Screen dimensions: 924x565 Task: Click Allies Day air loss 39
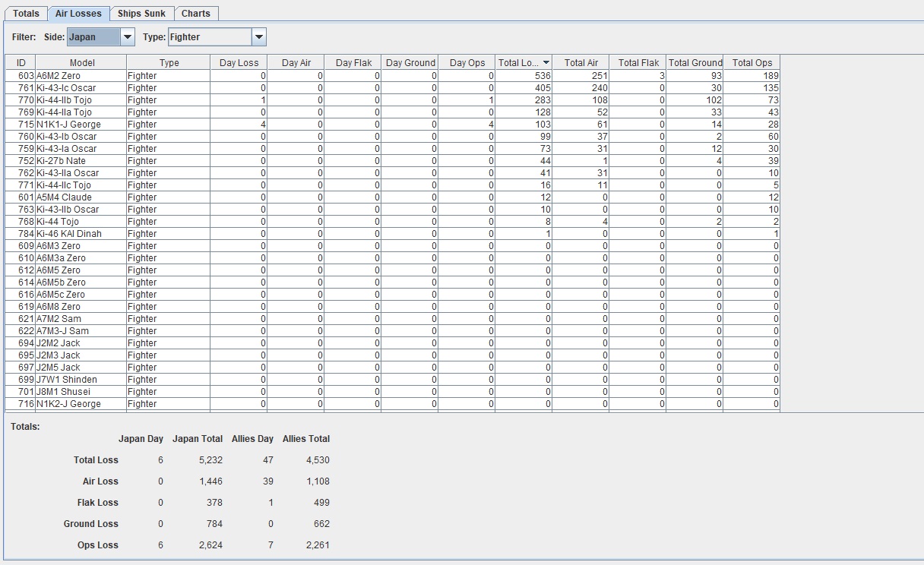267,481
